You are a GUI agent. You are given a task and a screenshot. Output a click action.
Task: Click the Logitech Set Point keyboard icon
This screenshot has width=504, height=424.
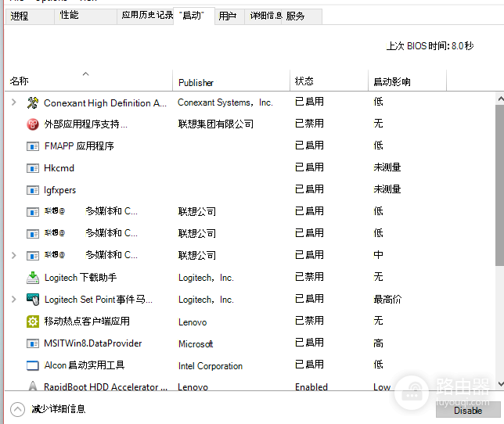pyautogui.click(x=33, y=300)
